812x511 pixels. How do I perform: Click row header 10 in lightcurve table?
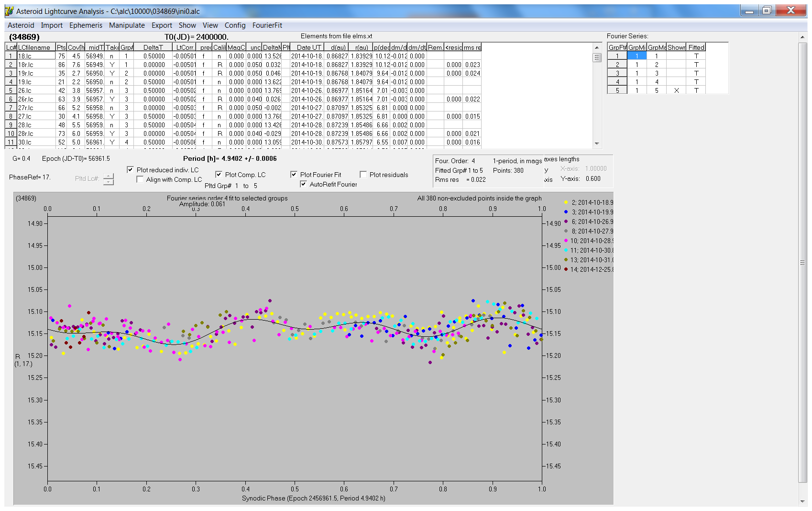pos(11,133)
